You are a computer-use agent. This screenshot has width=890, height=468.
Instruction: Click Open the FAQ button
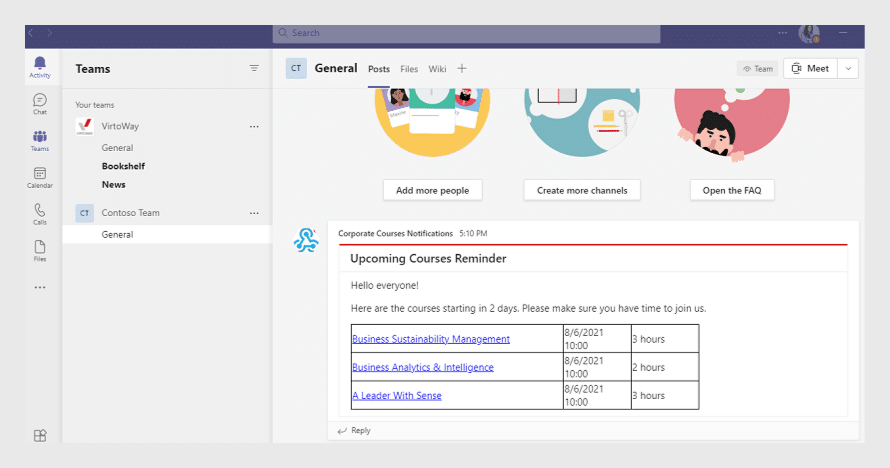pos(732,191)
